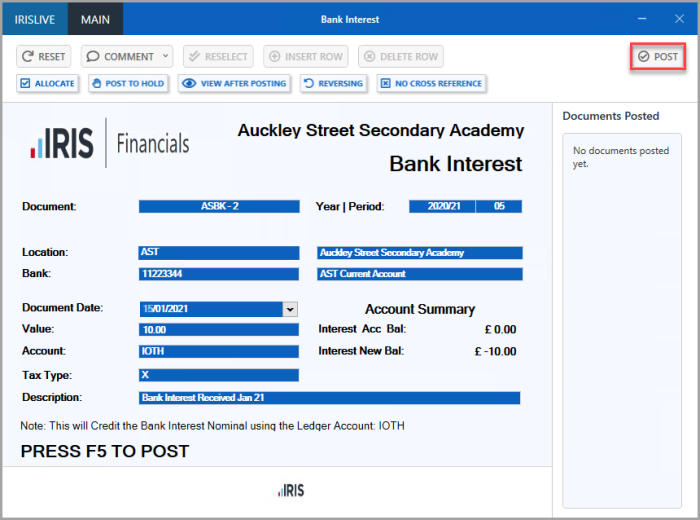Toggle No Cross Reference option
Screen dimensions: 700x520
(x=431, y=84)
